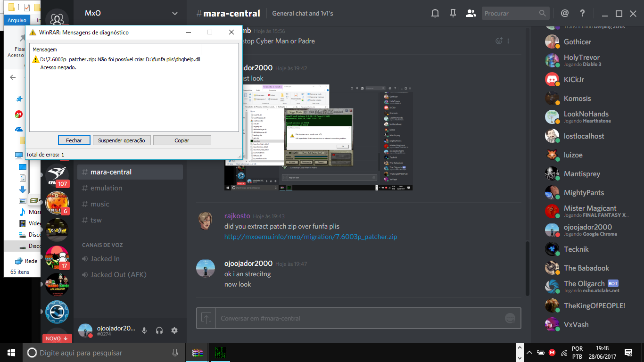Screen dimensions: 644x362
Task: Open the 7.6003p_patcher.zip link
Action: (x=311, y=237)
